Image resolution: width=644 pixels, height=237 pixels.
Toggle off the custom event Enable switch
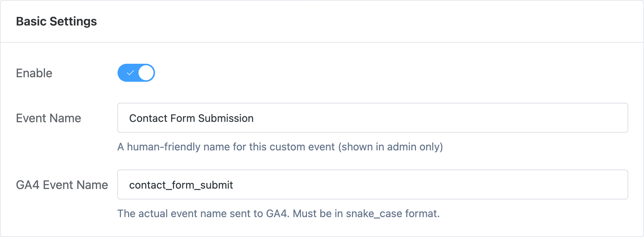pyautogui.click(x=136, y=73)
